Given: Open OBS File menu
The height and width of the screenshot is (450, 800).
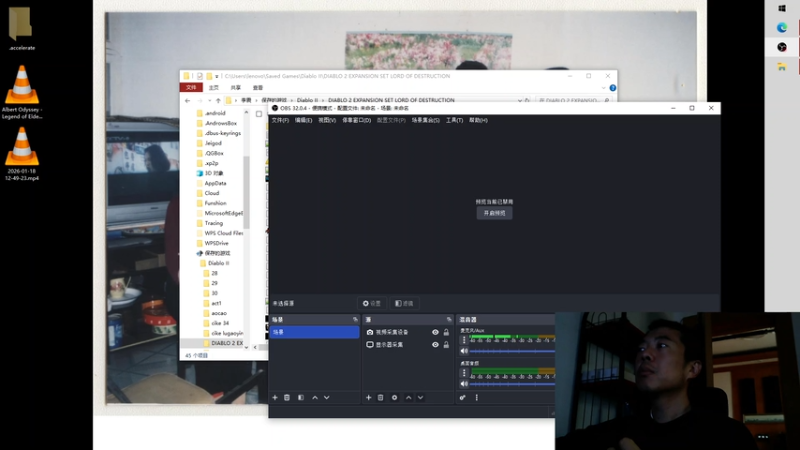Looking at the screenshot, I should coord(280,120).
